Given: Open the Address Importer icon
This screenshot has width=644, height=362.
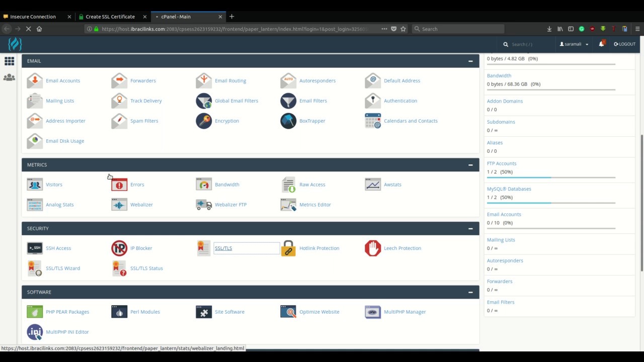Looking at the screenshot, I should (35, 121).
